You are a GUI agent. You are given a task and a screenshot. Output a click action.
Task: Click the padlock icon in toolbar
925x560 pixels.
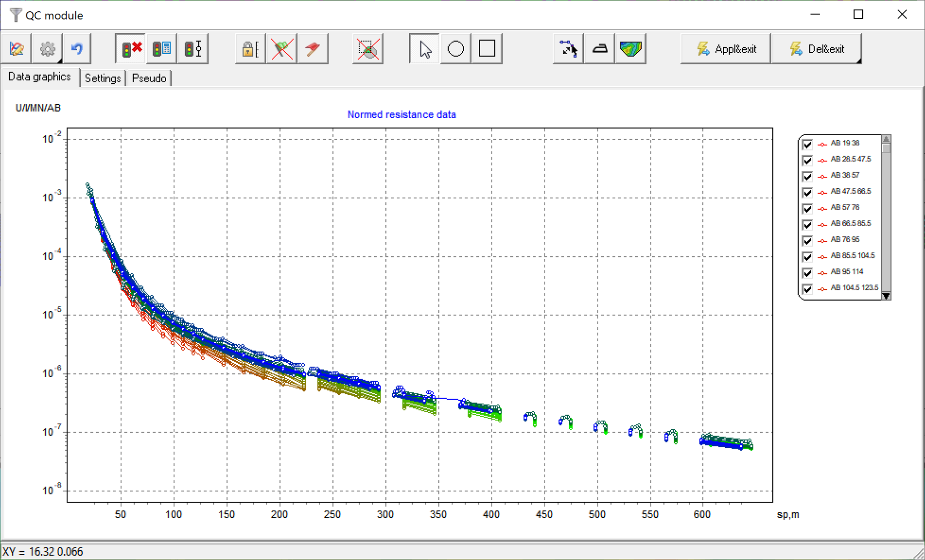pyautogui.click(x=250, y=49)
